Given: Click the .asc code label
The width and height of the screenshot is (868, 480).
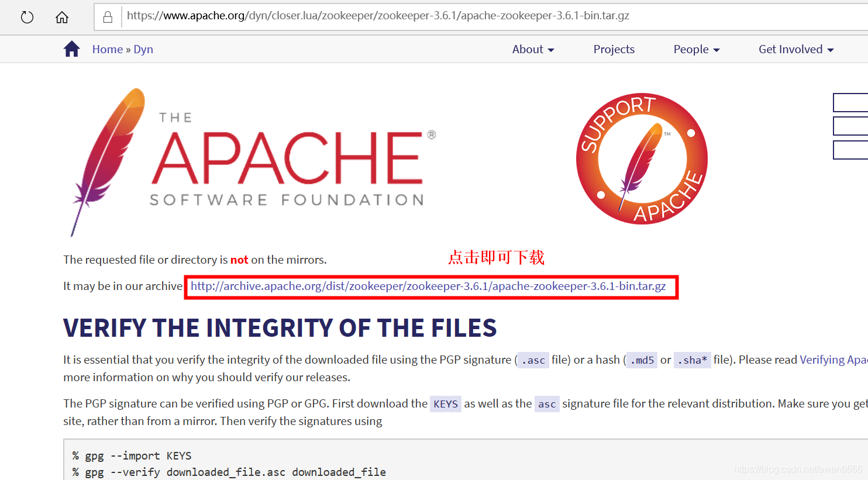Looking at the screenshot, I should (x=533, y=360).
